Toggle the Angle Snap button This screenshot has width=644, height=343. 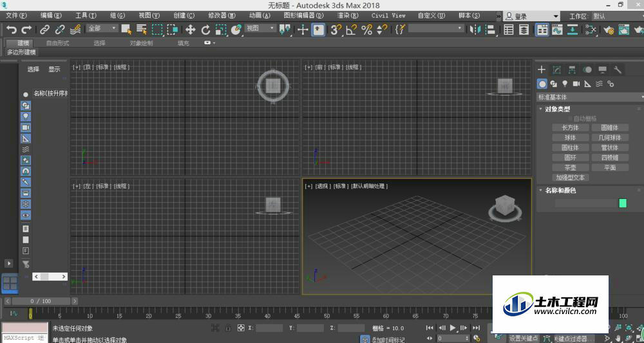point(351,30)
